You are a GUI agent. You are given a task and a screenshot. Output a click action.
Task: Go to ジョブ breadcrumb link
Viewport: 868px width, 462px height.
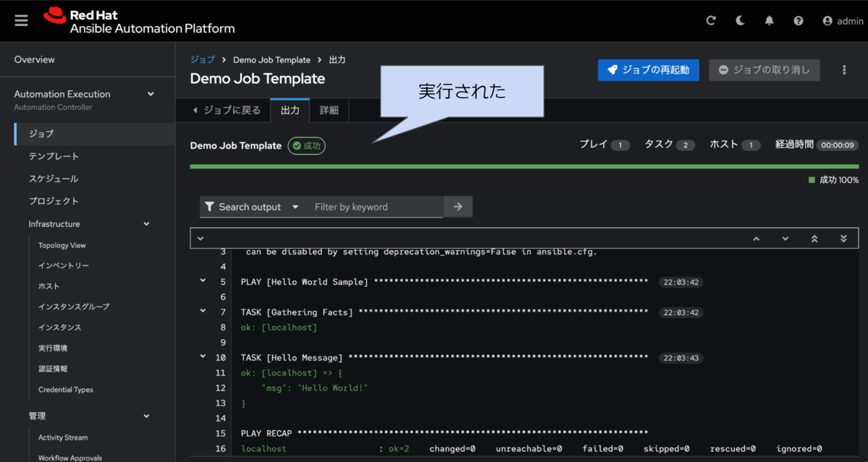tap(203, 60)
